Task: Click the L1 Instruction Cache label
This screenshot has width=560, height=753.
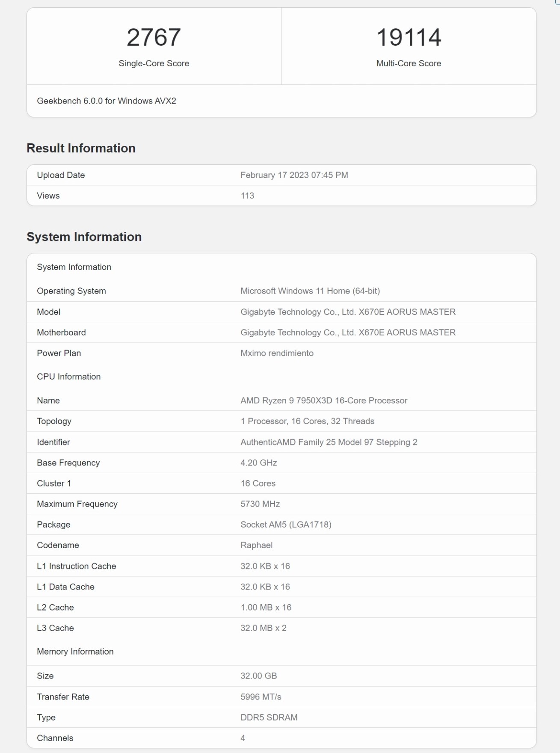Action: click(77, 566)
